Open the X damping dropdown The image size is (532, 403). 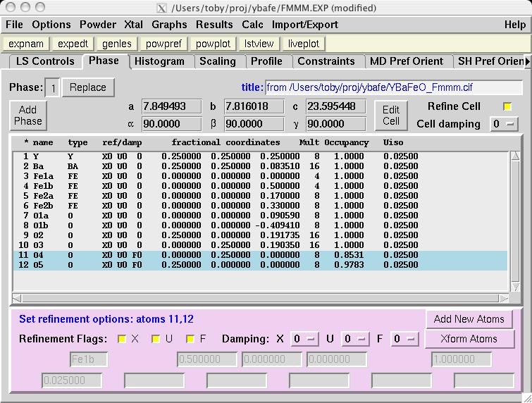point(304,339)
